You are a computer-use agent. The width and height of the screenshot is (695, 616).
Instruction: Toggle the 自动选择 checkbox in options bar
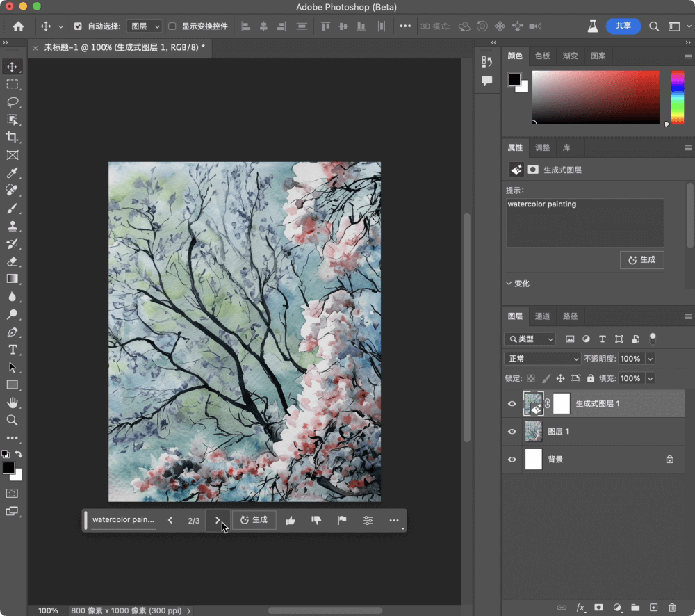79,26
